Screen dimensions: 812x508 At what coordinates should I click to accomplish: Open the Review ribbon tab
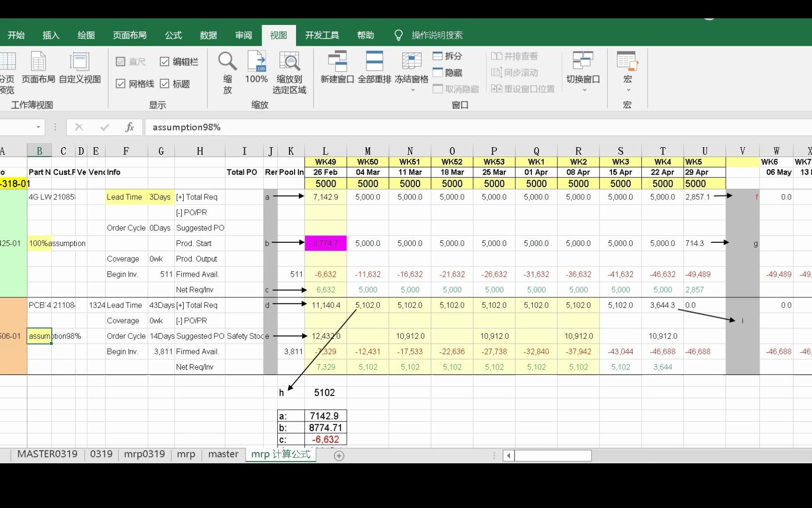point(243,35)
